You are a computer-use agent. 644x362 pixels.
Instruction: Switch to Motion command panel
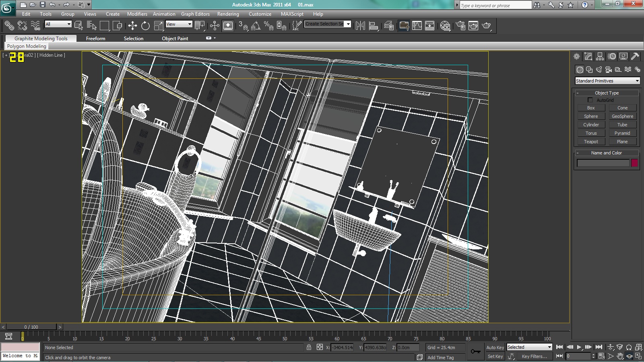click(612, 56)
